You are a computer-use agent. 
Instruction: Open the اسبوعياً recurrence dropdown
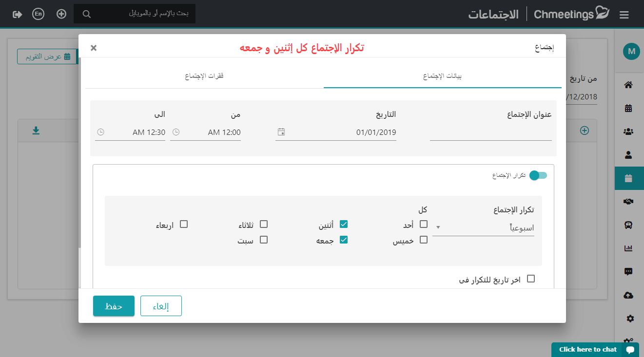coord(483,227)
